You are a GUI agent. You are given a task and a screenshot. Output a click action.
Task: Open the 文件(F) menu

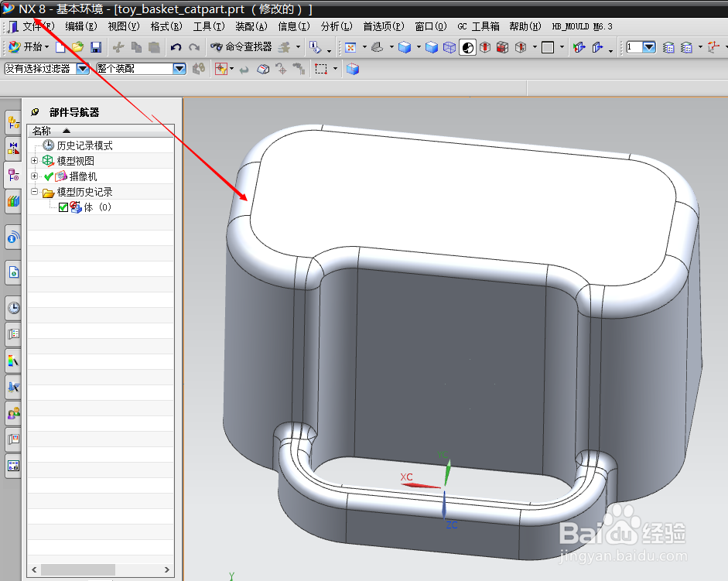[x=39, y=26]
